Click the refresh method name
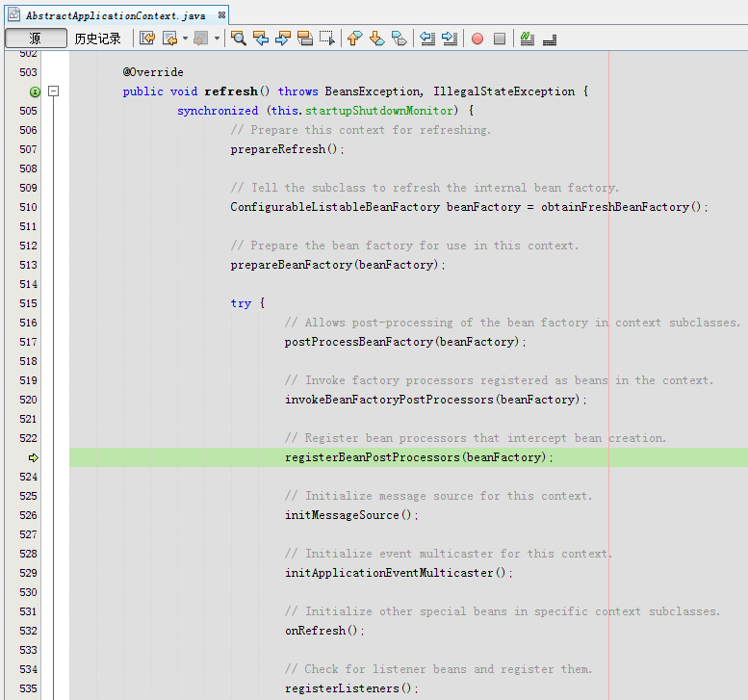 tap(231, 91)
